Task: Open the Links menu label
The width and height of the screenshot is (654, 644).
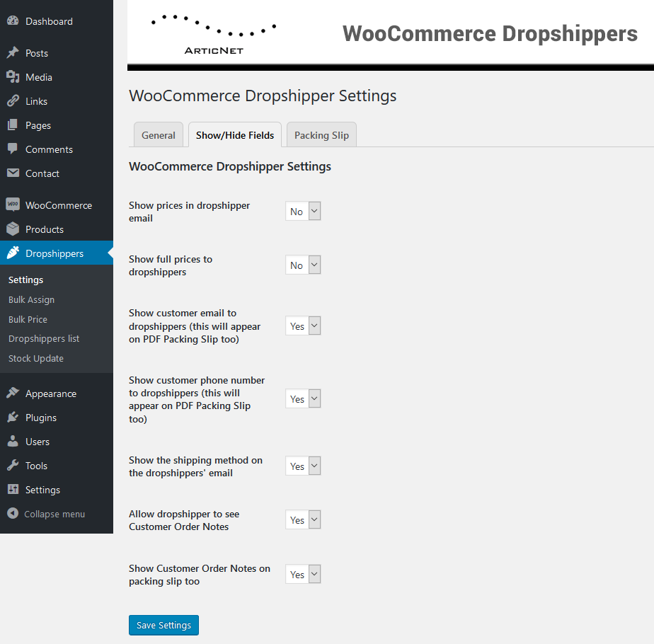Action: click(x=36, y=101)
